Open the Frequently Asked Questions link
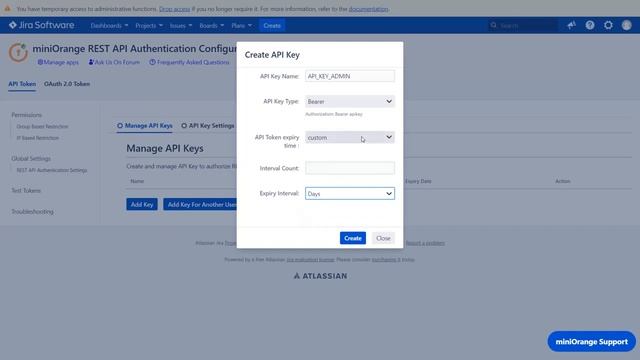This screenshot has width=640, height=360. click(189, 62)
